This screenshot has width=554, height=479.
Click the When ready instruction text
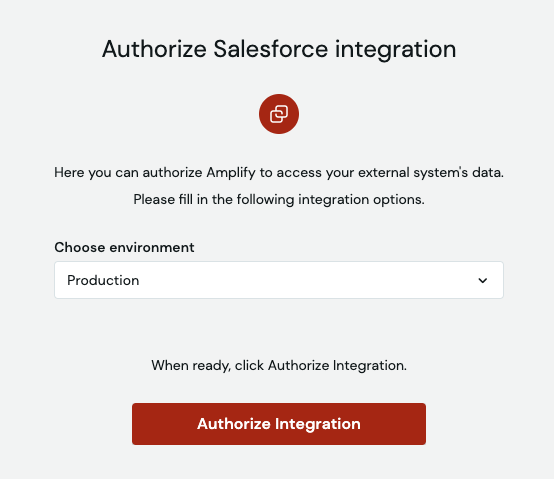pyautogui.click(x=279, y=365)
